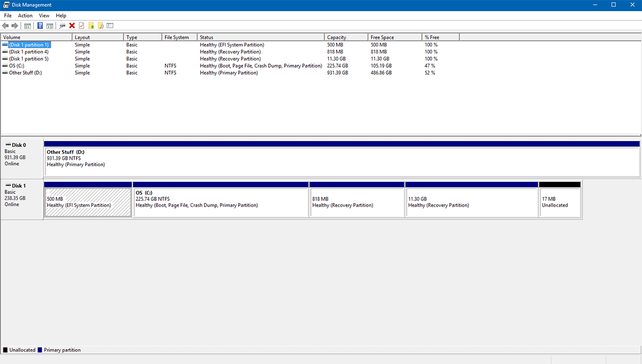642x364 pixels.
Task: Click the Disk 1 label panel
Action: tap(22, 199)
